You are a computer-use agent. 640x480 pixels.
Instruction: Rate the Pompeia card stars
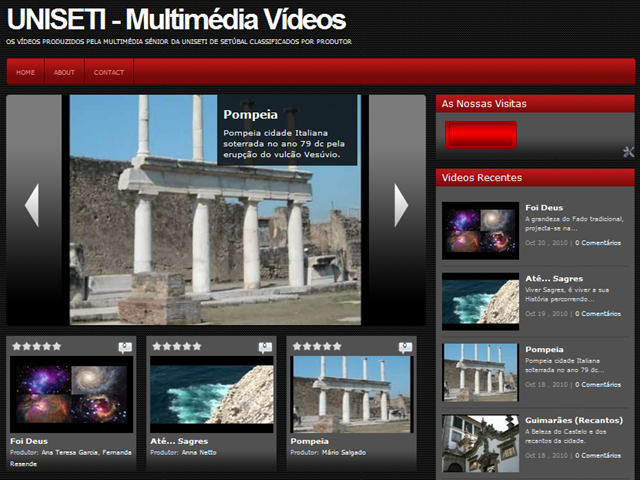coord(317,347)
